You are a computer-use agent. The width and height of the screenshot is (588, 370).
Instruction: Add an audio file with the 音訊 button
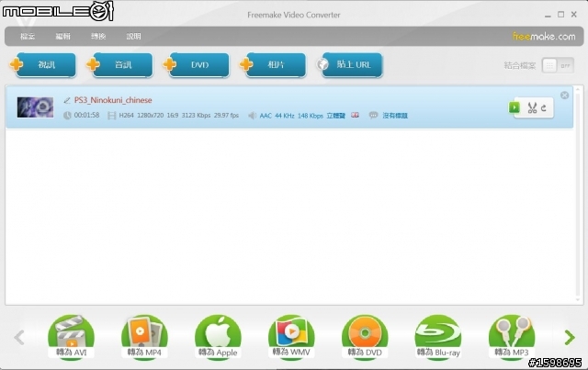point(120,65)
